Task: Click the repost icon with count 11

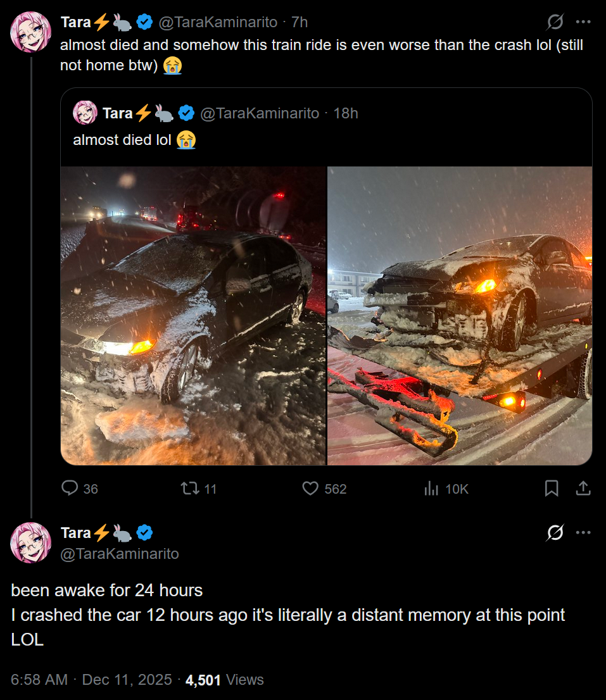Action: tap(190, 489)
